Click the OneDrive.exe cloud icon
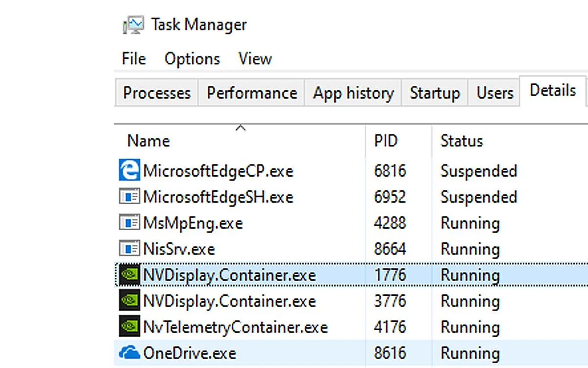 click(x=129, y=353)
